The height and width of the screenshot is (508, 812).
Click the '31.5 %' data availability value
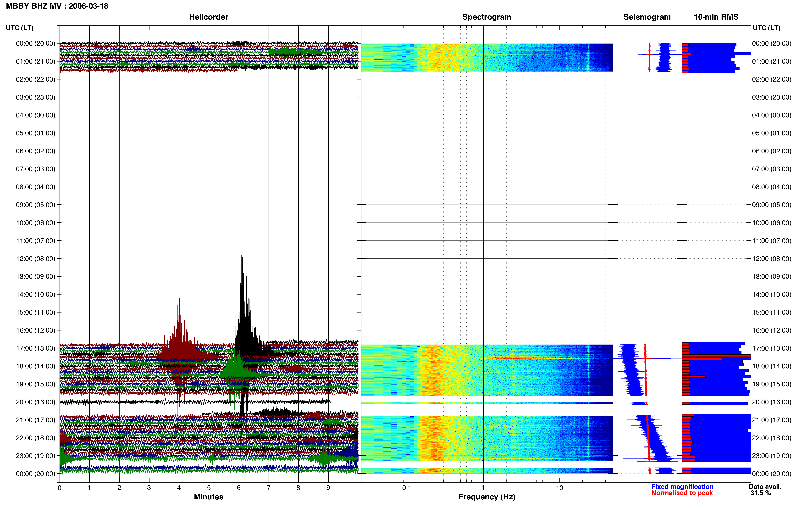(x=761, y=493)
